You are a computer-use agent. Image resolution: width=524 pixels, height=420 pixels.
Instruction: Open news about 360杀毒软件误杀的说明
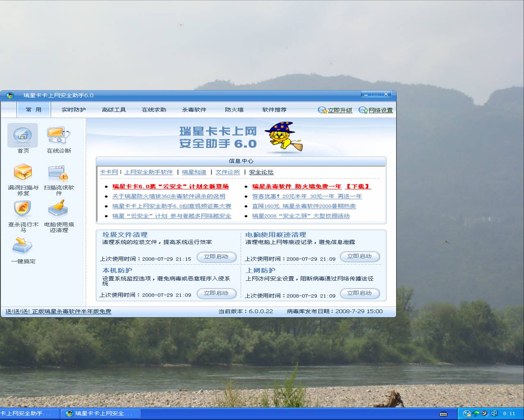[169, 196]
